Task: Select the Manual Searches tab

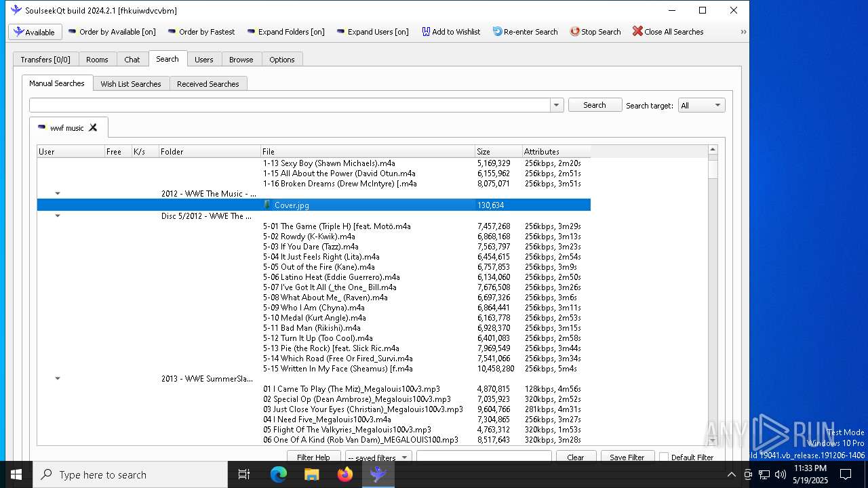Action: point(57,83)
